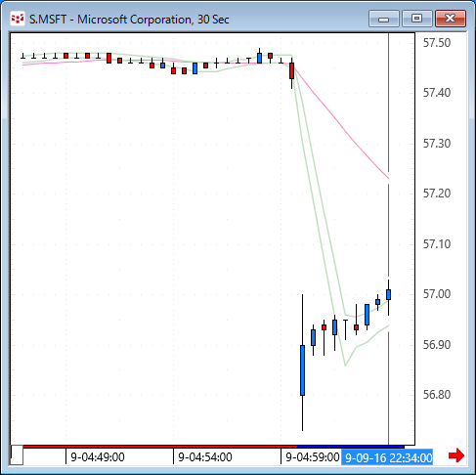Click the 57.00 price scale label
The height and width of the screenshot is (475, 476).
437,294
